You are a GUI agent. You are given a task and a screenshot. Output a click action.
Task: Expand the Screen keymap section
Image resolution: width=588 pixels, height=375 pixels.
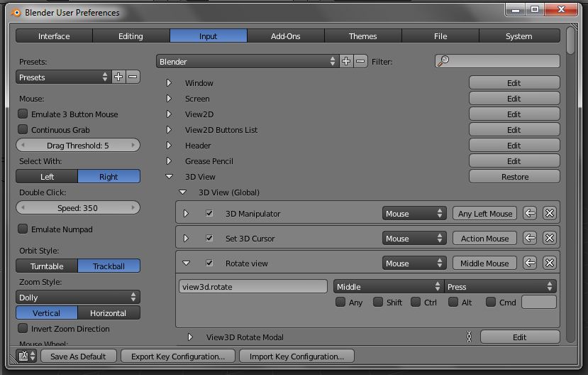coord(169,98)
